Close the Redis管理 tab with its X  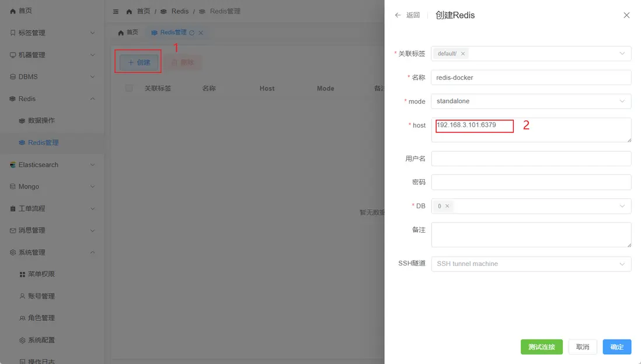(x=201, y=33)
